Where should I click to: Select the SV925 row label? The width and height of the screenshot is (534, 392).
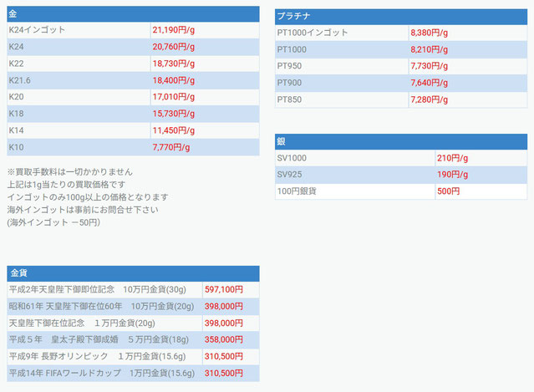pyautogui.click(x=289, y=175)
